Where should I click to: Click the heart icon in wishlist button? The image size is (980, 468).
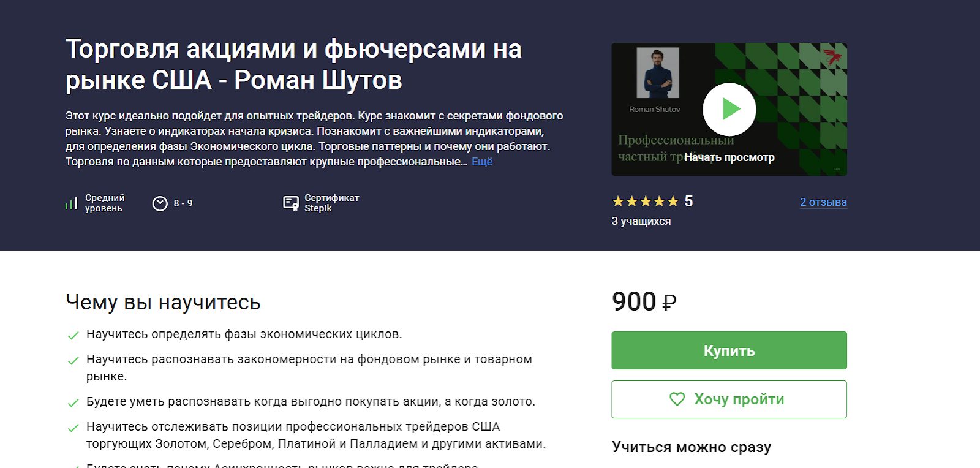tap(677, 399)
